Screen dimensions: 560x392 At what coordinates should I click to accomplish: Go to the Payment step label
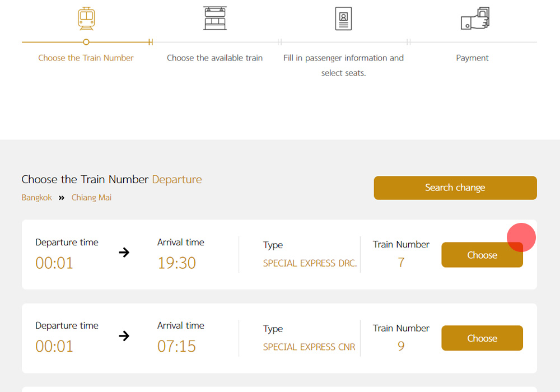[472, 58]
